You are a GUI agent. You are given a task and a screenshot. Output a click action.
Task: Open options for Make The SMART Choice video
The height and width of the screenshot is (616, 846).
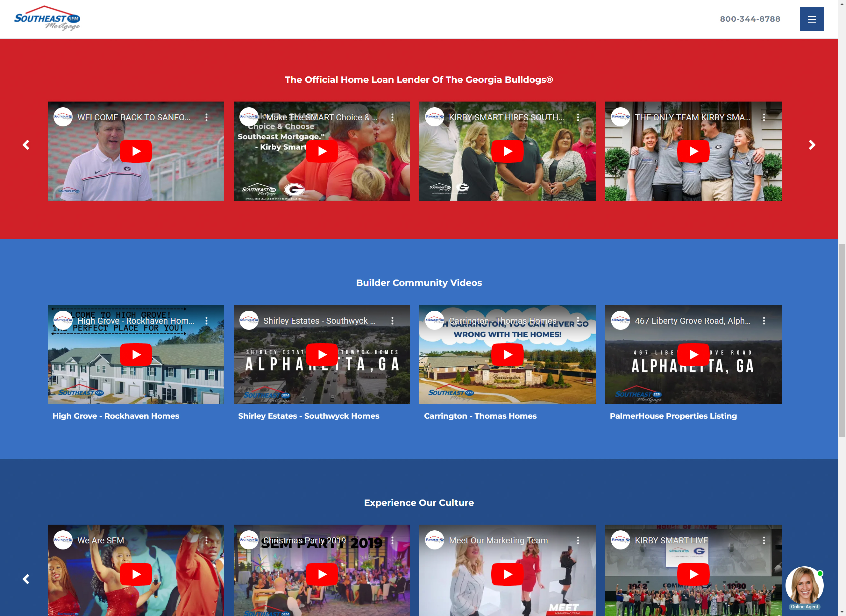click(x=392, y=117)
